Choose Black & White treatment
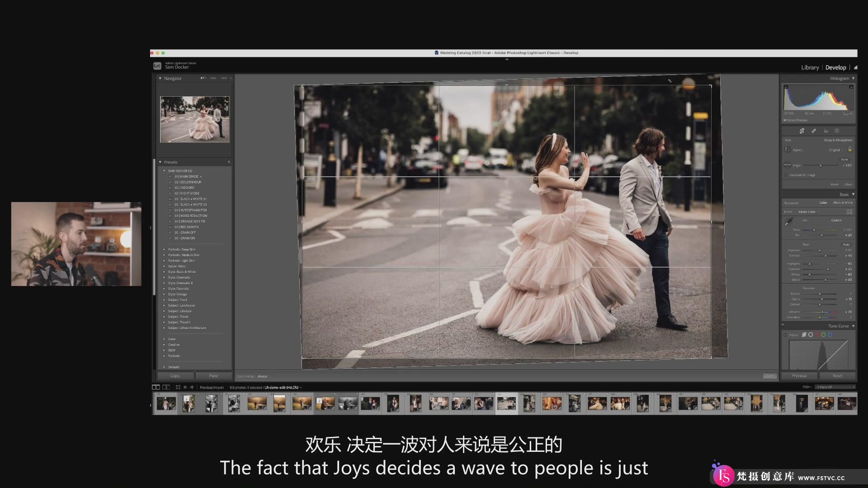 coord(843,202)
